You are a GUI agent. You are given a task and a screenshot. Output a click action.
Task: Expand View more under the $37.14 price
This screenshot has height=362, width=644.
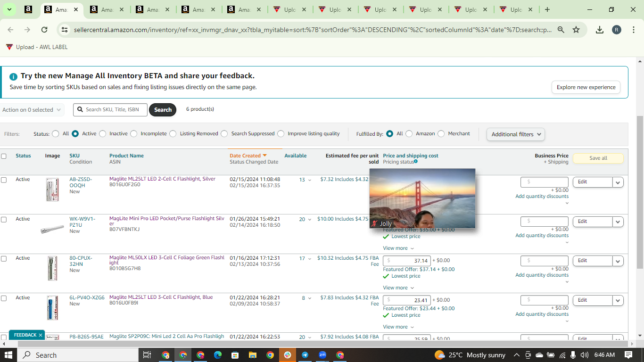point(398,288)
